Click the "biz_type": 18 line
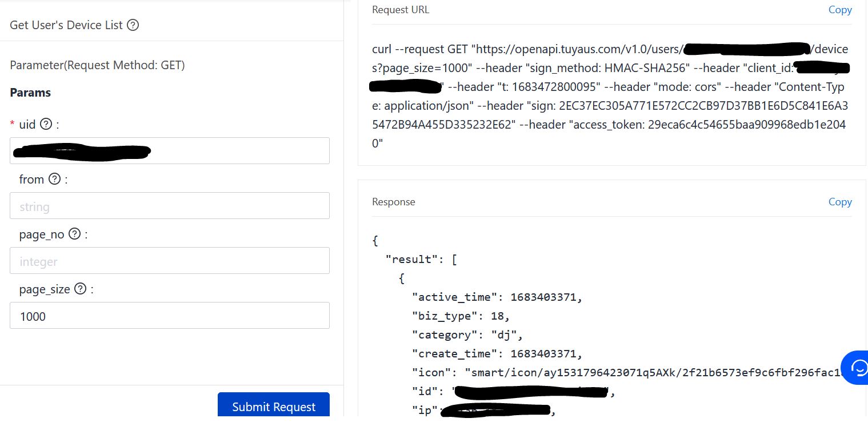This screenshot has width=868, height=422. coord(461,316)
